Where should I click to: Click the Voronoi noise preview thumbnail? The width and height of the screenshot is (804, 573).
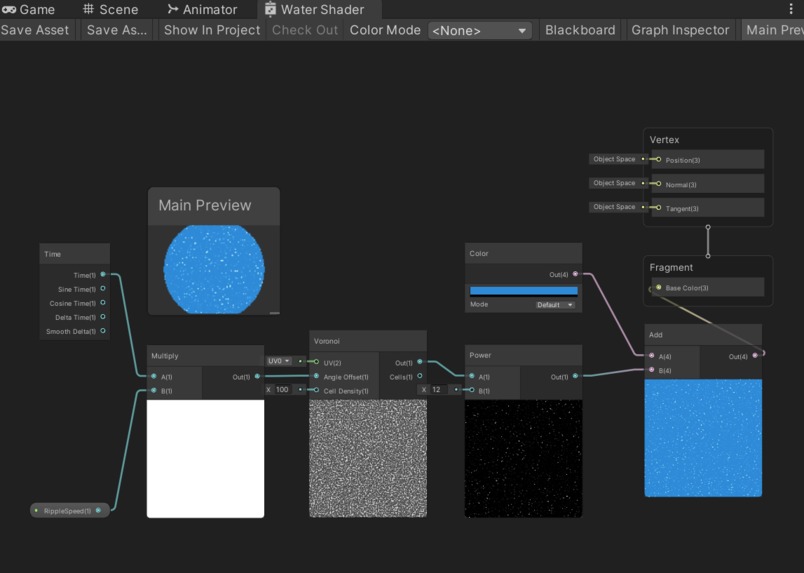[x=368, y=459]
